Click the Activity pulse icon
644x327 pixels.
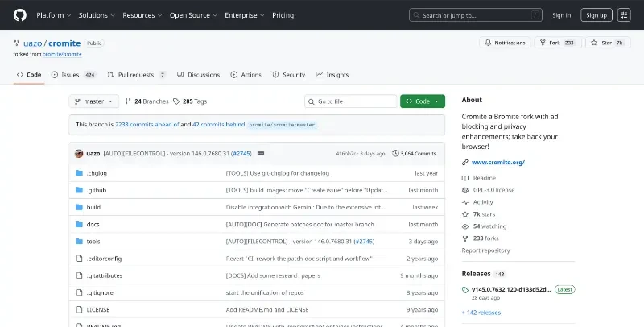465,202
